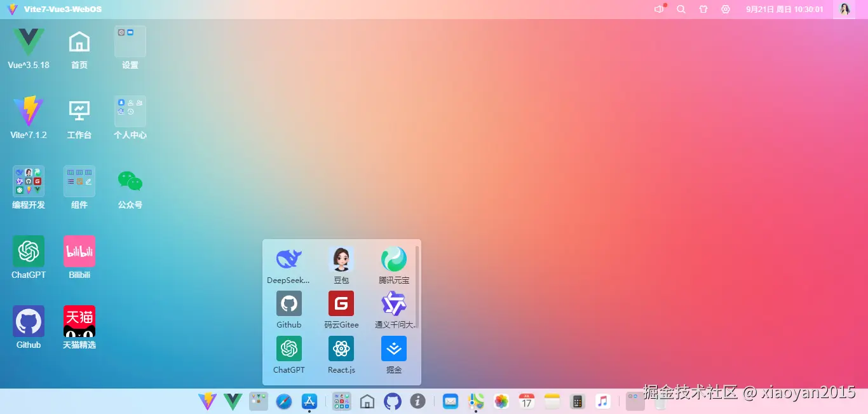Open 腾讯元宝 in the folder popup
The image size is (868, 414).
point(393,259)
